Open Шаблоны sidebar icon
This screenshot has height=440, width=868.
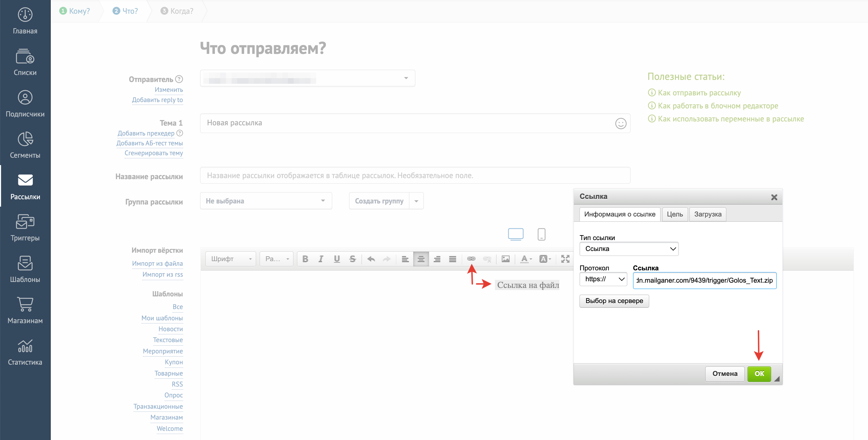click(25, 263)
